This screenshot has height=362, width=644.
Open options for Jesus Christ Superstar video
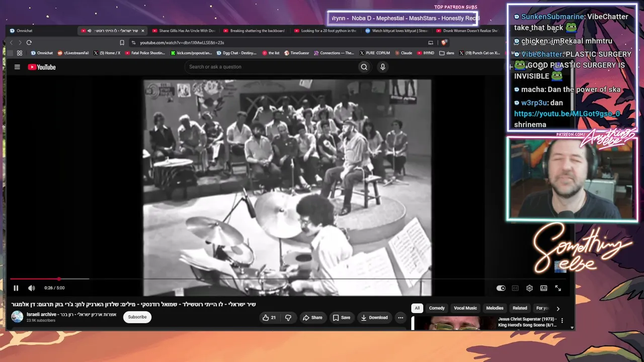tap(562, 321)
